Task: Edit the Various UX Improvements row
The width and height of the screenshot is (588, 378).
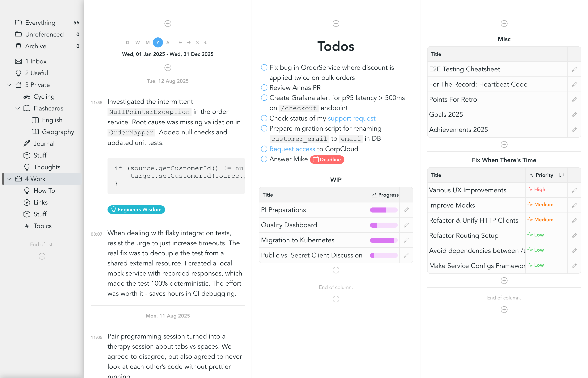Action: tap(574, 190)
